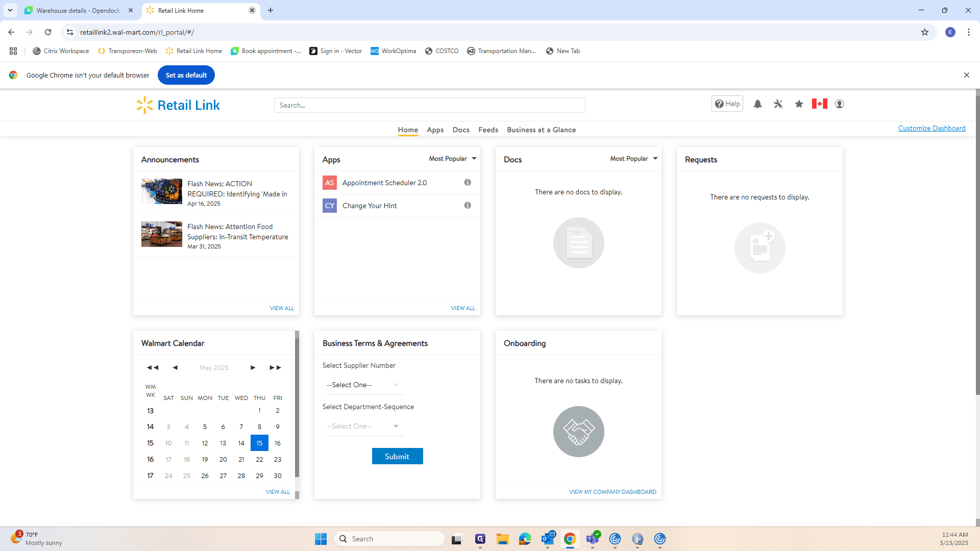
Task: Open the Chrome three-dot menu
Action: click(x=969, y=32)
